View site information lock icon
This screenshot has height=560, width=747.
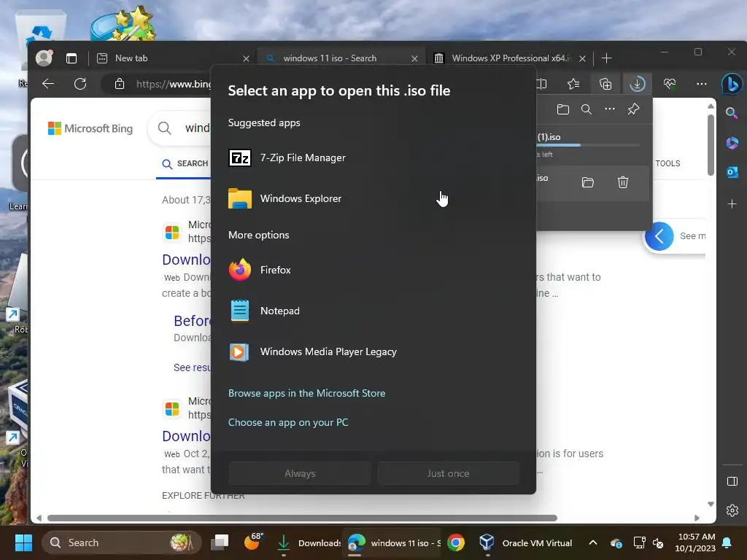[120, 85]
